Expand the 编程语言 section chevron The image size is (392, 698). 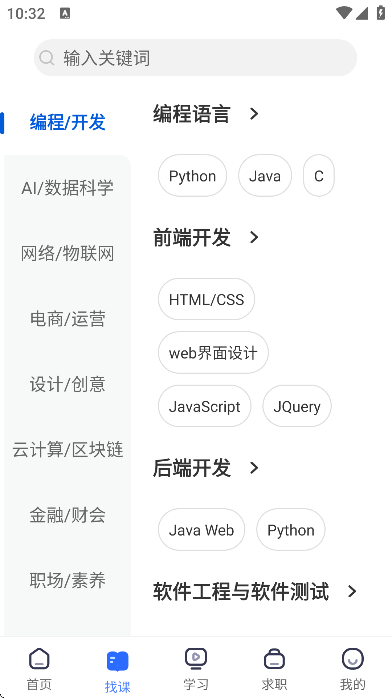pos(254,114)
